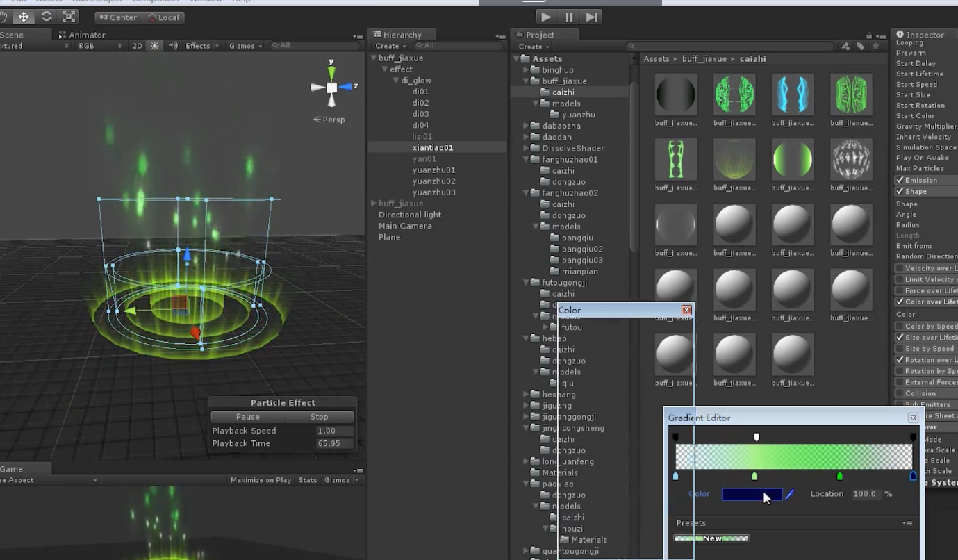Image resolution: width=958 pixels, height=560 pixels.
Task: Open the Create dropdown in Hierarchy
Action: click(390, 46)
